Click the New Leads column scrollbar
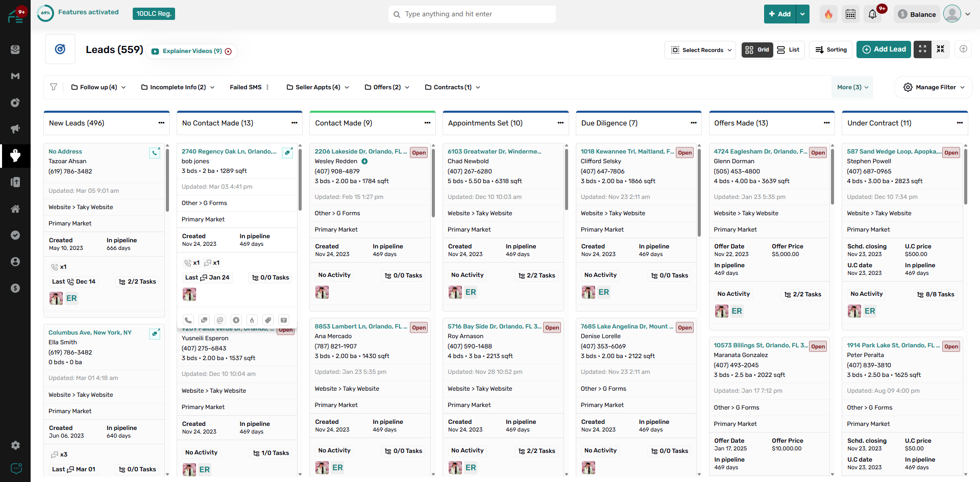 167,184
